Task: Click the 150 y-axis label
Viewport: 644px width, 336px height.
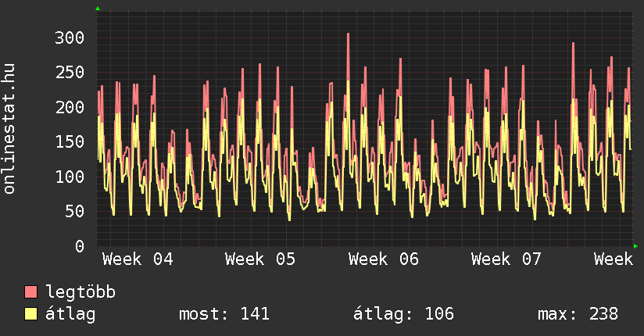Action: coord(69,141)
